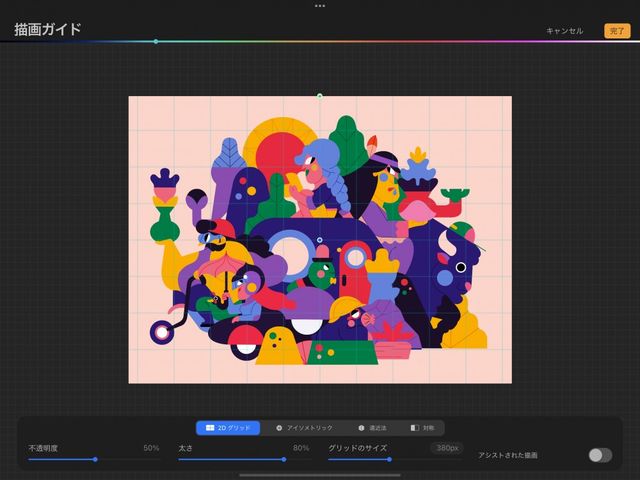Open the three-dot multitasking menu at top
This screenshot has width=640, height=480.
pos(320,6)
